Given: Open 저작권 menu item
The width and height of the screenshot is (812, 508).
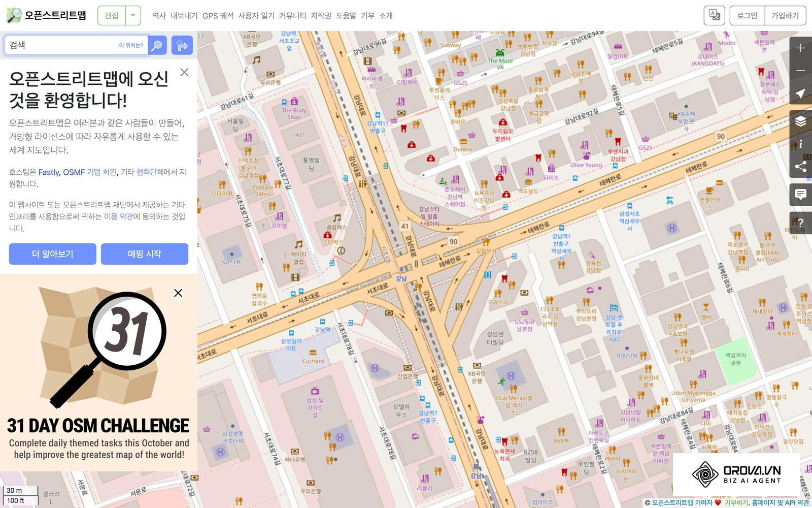Looking at the screenshot, I should click(321, 16).
